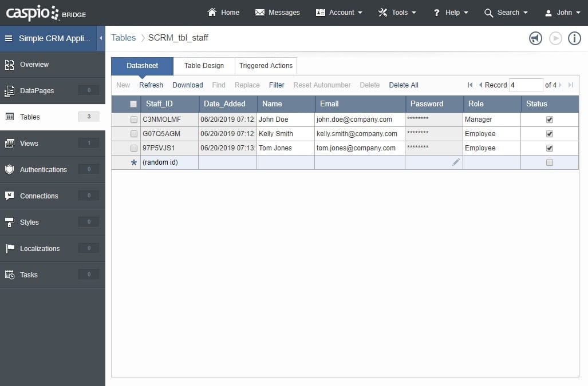Check the select-all header checkbox
This screenshot has width=588, height=386.
click(x=133, y=104)
